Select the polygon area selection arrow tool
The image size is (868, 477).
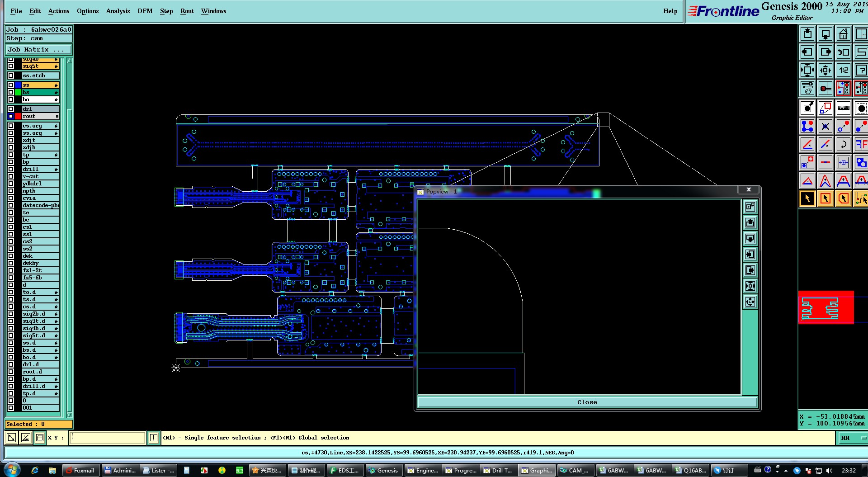[844, 198]
